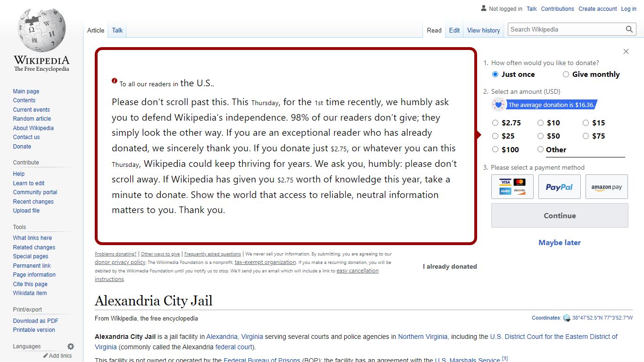The image size is (644, 362).
Task: Open the View history tab
Action: coord(484,30)
